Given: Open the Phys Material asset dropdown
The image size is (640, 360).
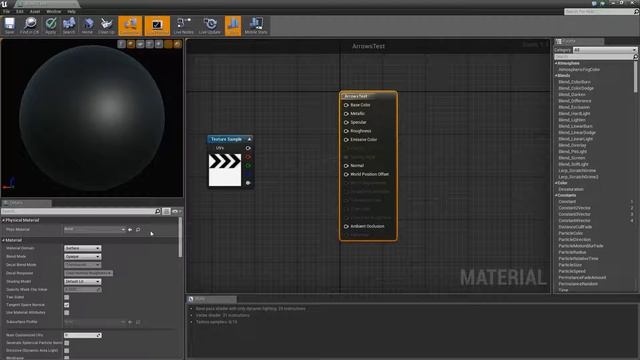Looking at the screenshot, I should click(94, 229).
